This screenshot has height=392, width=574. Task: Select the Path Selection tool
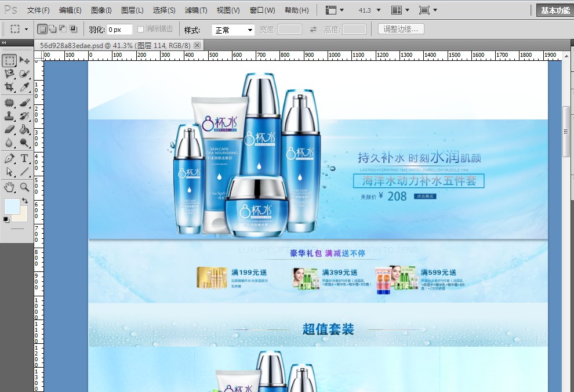pos(9,171)
